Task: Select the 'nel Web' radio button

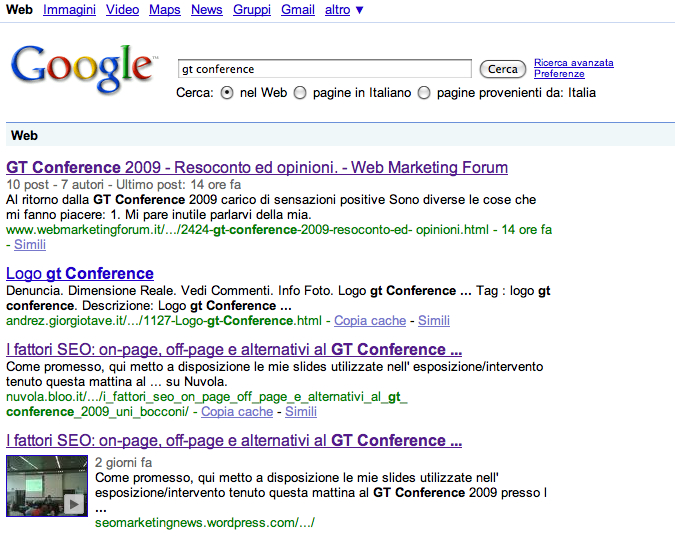Action: coord(227,93)
